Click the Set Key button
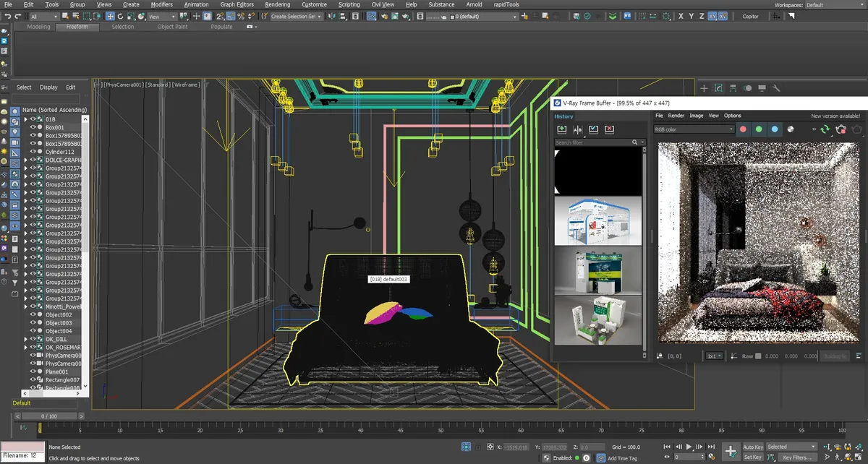This screenshot has height=464, width=868. 753,457
